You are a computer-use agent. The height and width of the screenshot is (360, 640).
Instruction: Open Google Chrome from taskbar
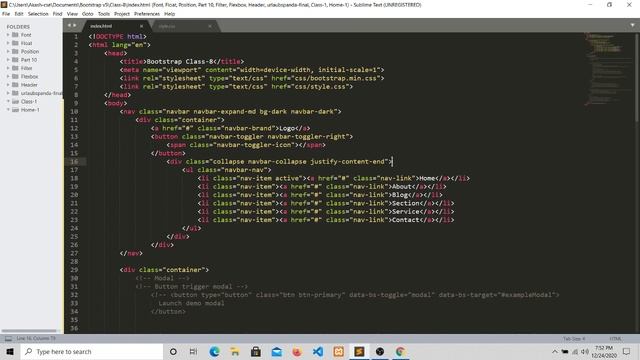[x=400, y=351]
